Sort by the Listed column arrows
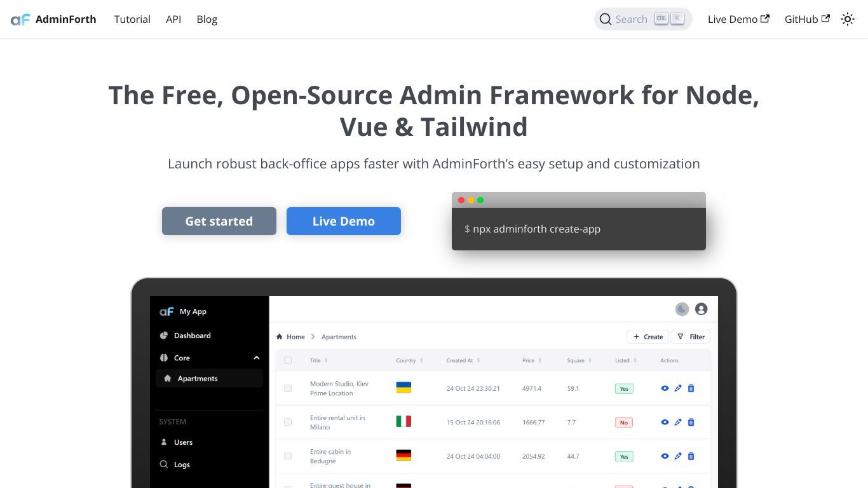This screenshot has width=868, height=488. (x=635, y=360)
